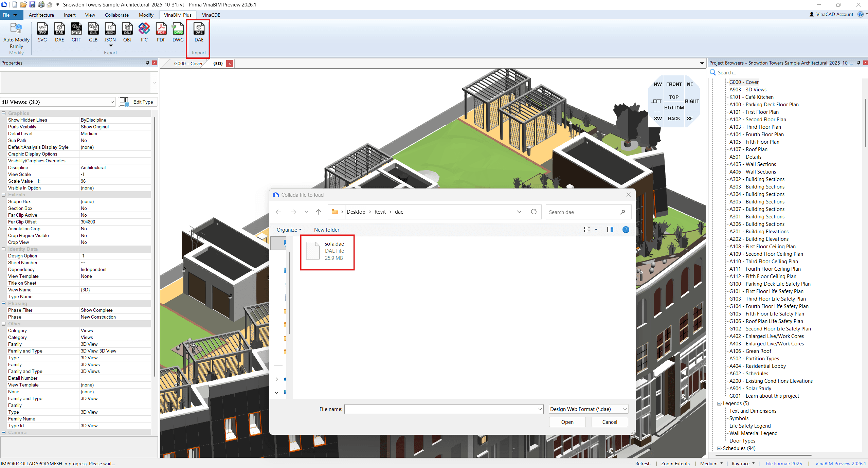Open the G000 - Cover view tab
The width and height of the screenshot is (868, 468).
(188, 64)
